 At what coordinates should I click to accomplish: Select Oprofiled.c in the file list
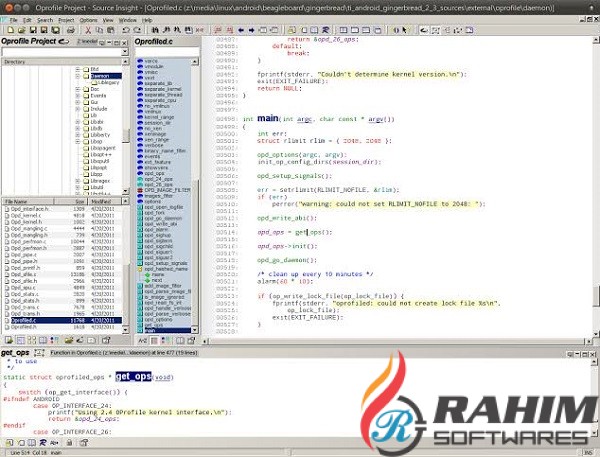click(x=63, y=320)
